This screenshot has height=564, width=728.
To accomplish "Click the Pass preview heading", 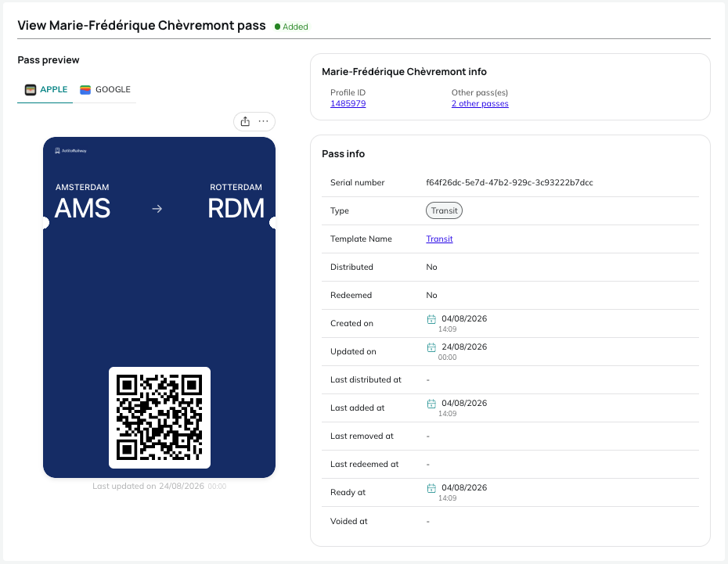I will coord(49,59).
